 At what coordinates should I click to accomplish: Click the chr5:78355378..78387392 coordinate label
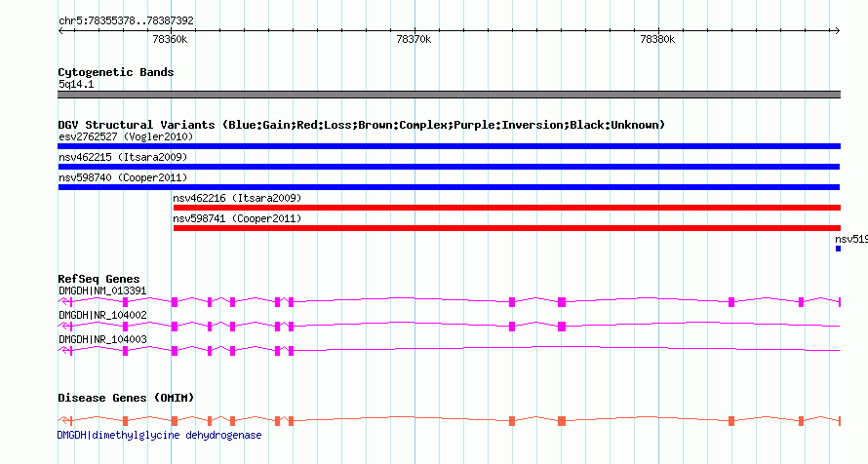point(126,21)
